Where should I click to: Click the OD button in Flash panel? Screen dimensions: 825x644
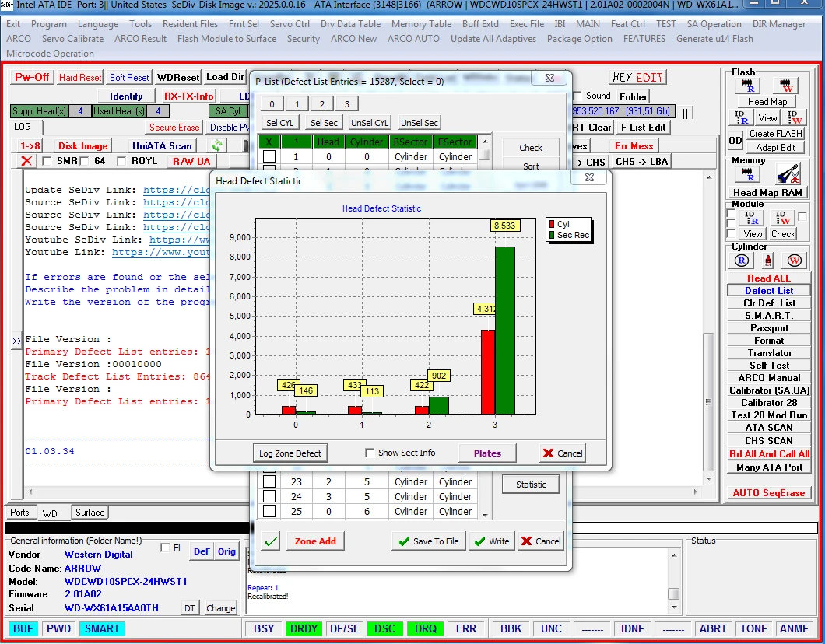(735, 140)
